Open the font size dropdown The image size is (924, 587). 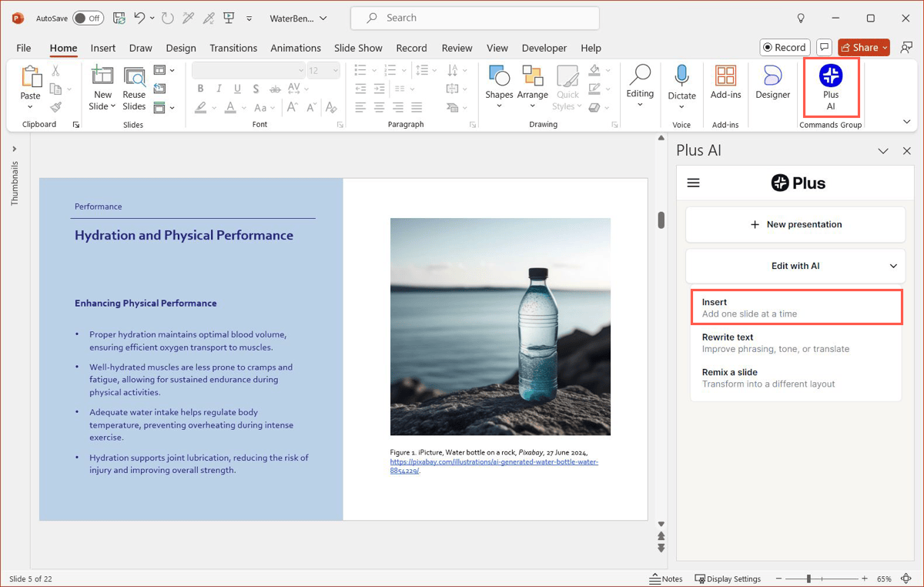coord(336,70)
